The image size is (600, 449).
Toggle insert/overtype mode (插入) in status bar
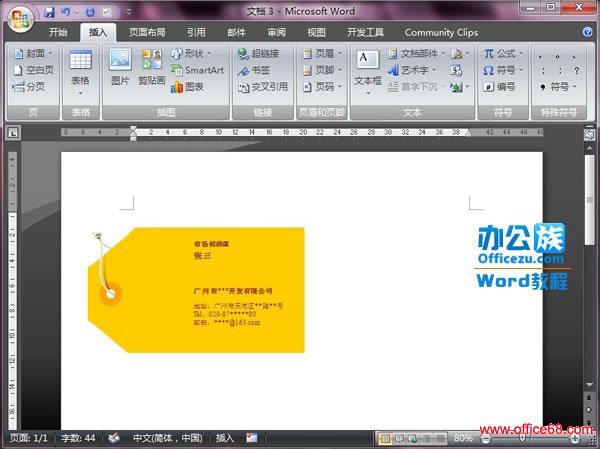(x=225, y=438)
